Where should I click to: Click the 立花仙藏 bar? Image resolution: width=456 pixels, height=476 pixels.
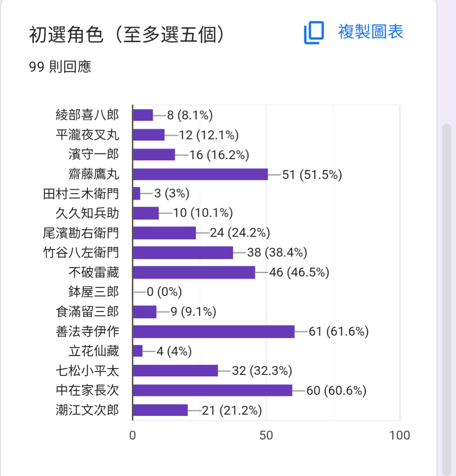coord(138,351)
